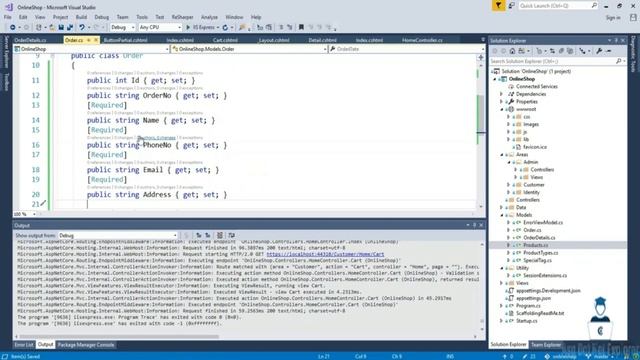Collapse the wwwroot folder
640x360 pixels.
tap(502, 109)
